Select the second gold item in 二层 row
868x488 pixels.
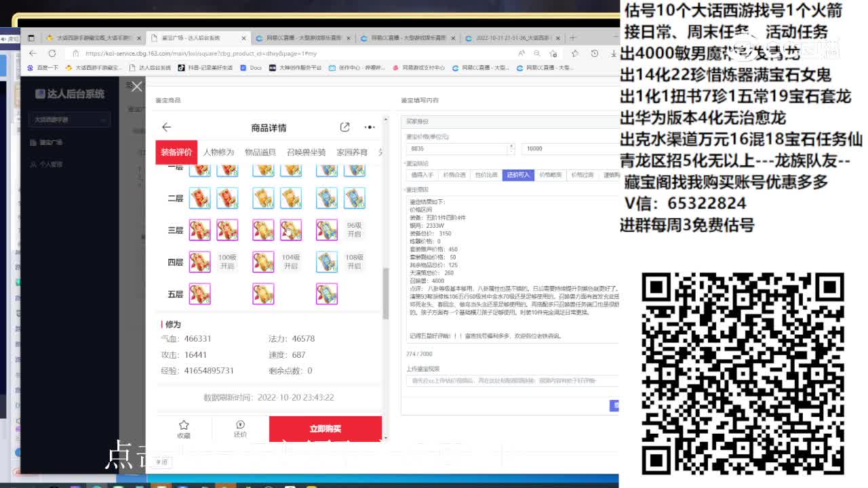pyautogui.click(x=291, y=198)
